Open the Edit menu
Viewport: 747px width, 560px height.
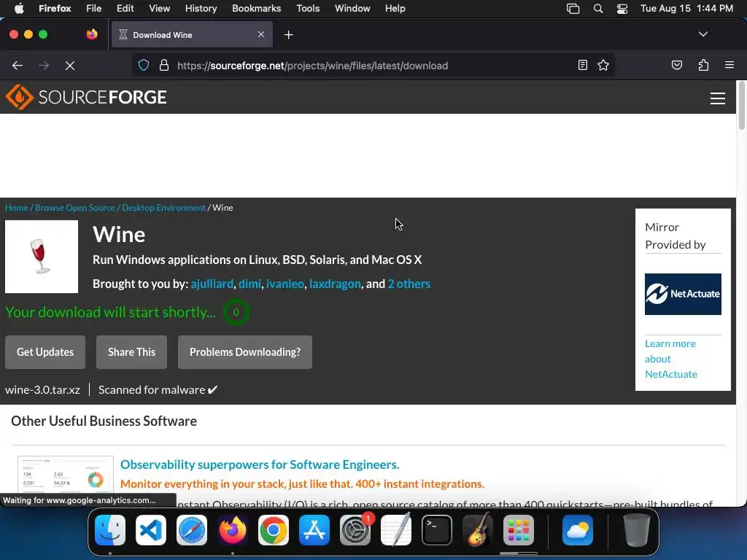point(125,8)
